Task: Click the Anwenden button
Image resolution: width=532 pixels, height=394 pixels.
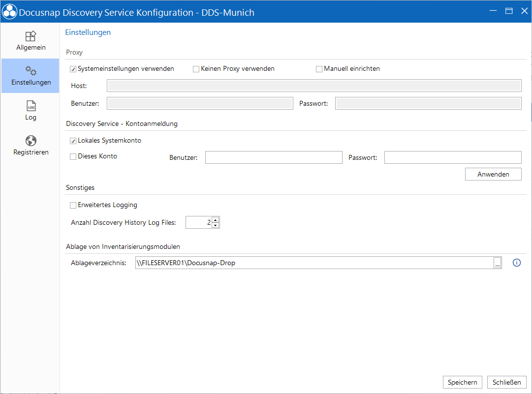Action: [x=493, y=174]
